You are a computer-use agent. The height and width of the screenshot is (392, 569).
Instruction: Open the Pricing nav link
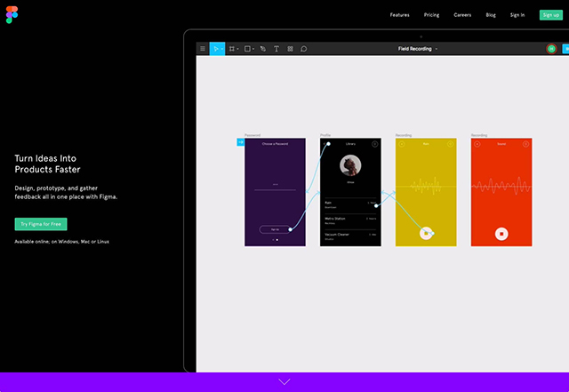coord(431,15)
